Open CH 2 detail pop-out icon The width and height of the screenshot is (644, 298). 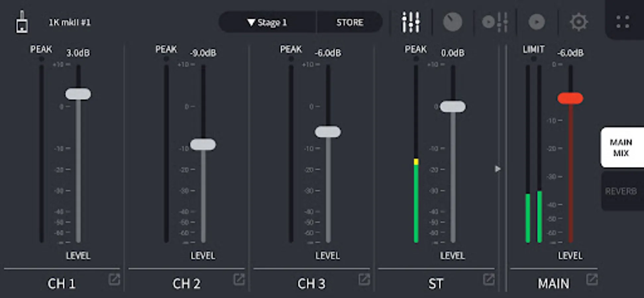point(239,279)
